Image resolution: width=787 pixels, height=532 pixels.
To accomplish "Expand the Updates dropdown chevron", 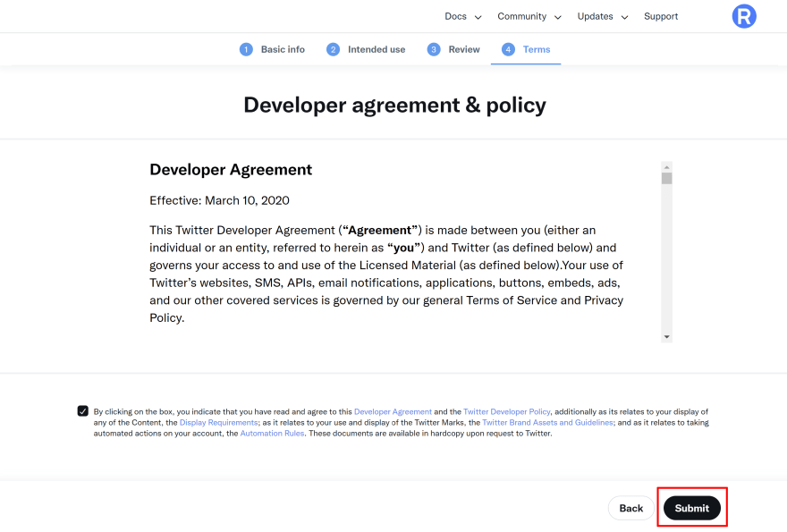I will [x=624, y=18].
